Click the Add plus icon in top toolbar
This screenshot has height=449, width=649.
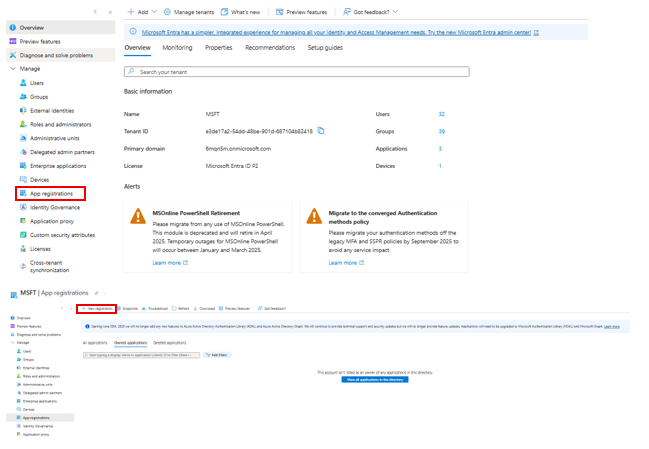click(131, 12)
